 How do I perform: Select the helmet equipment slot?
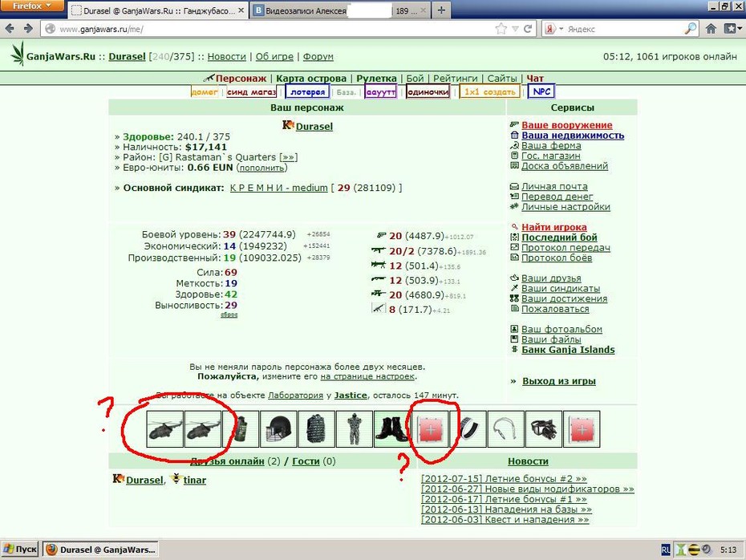tap(279, 429)
